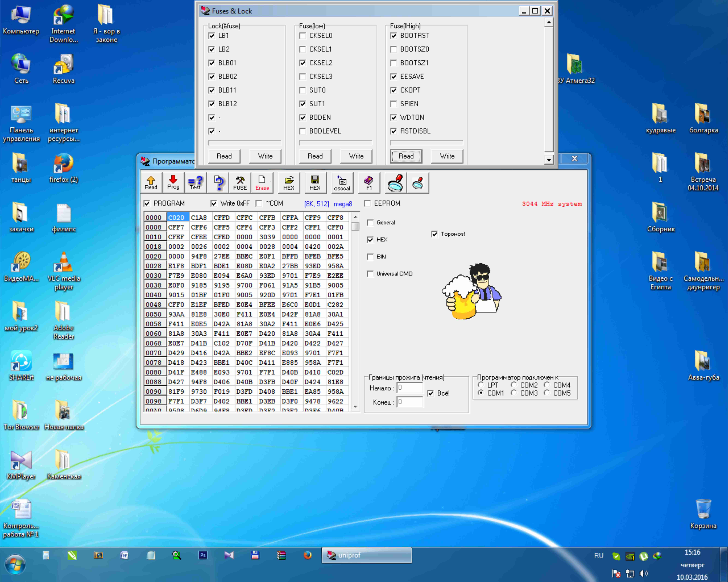
Task: Click the Erase chip icon
Action: pos(262,183)
